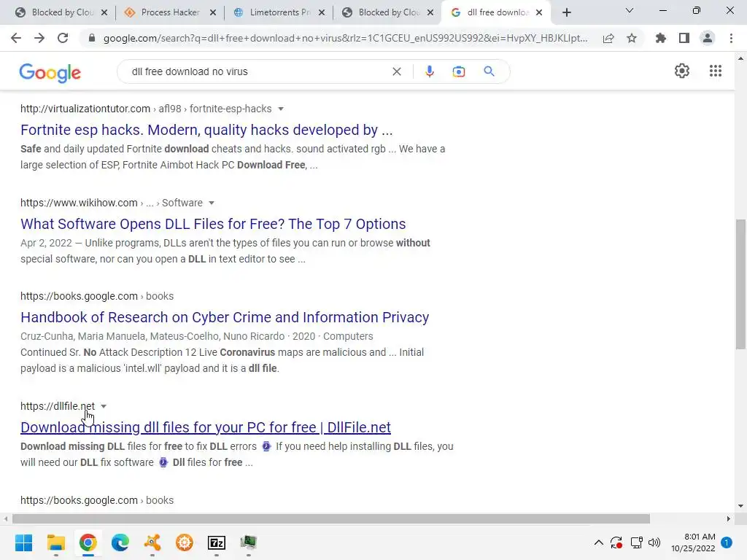Click the vertical scrollbar thumb
The image size is (747, 560).
click(740, 284)
